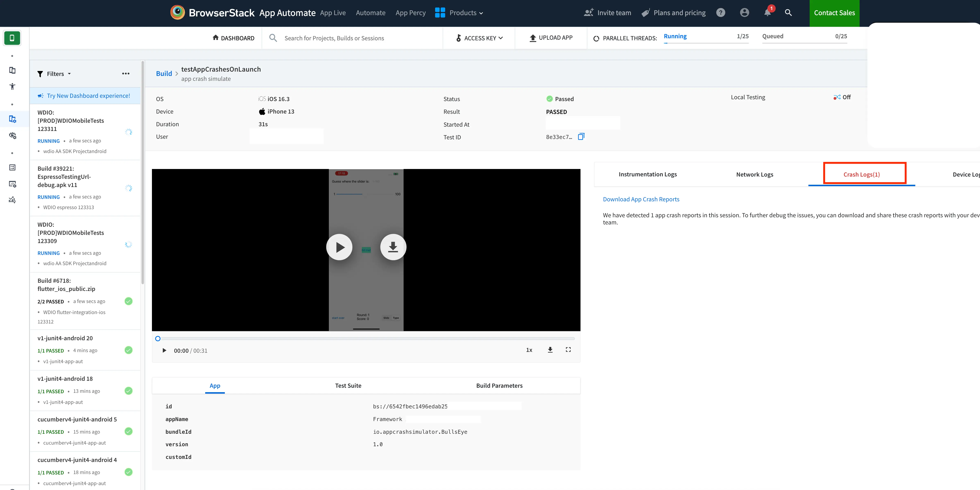Screen dimensions: 980x490
Task: Click Invite team
Action: (x=608, y=12)
